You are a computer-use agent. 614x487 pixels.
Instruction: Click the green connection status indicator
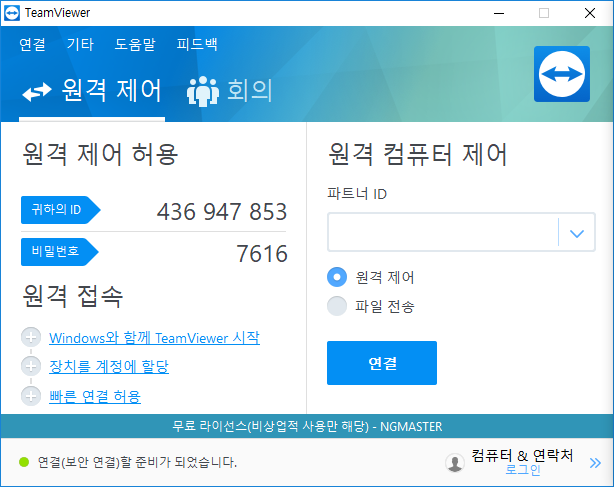coord(24,462)
